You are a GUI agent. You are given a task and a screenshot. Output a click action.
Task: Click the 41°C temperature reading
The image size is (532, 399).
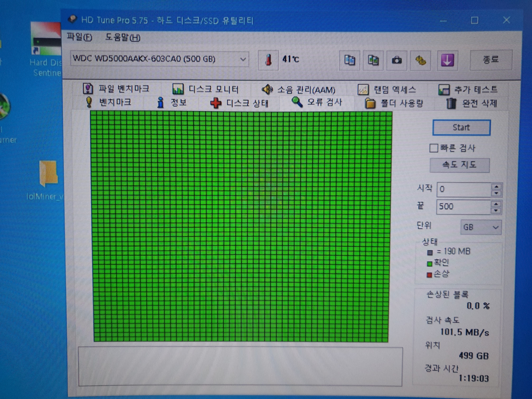pyautogui.click(x=291, y=59)
